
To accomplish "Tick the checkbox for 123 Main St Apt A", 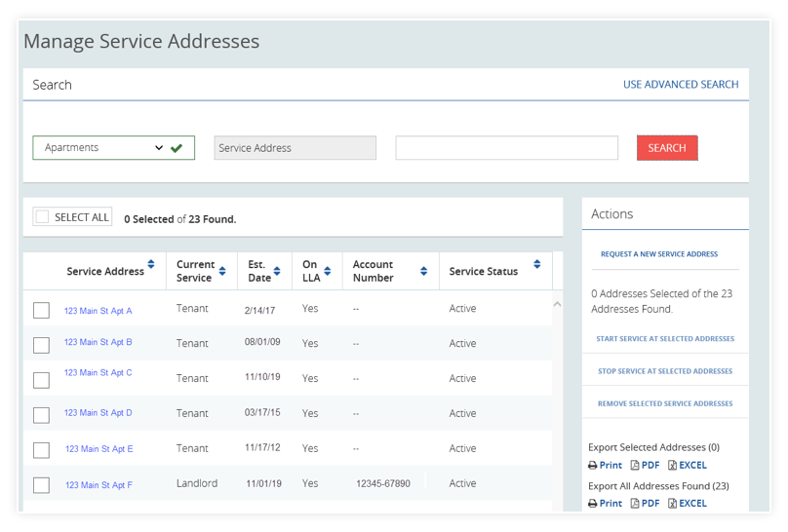I will pos(41,310).
